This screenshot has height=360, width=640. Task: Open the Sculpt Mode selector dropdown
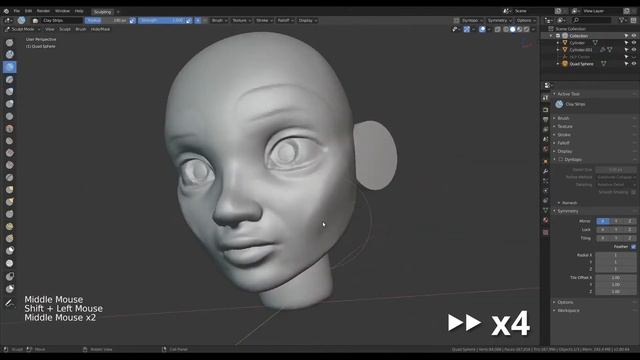pyautogui.click(x=22, y=29)
